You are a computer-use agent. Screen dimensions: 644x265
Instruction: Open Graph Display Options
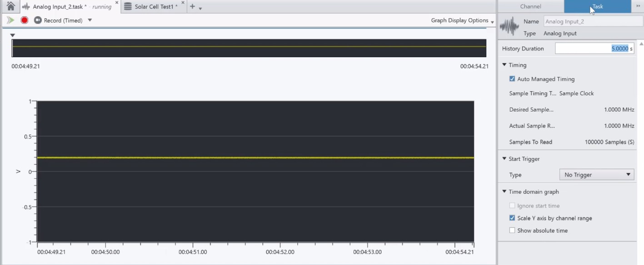coord(462,20)
